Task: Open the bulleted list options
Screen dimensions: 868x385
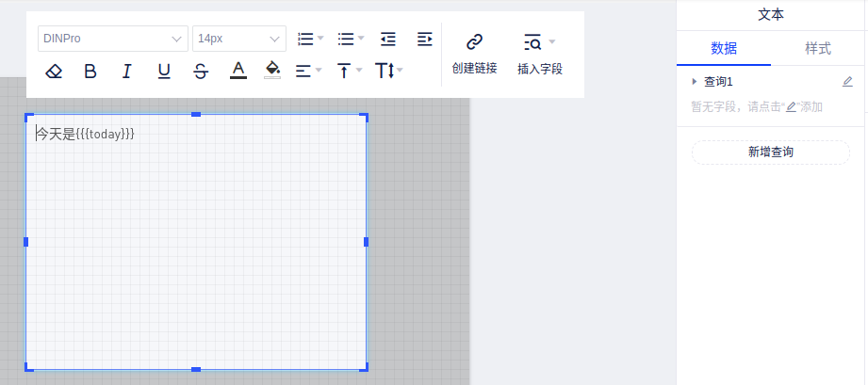Action: (x=351, y=39)
